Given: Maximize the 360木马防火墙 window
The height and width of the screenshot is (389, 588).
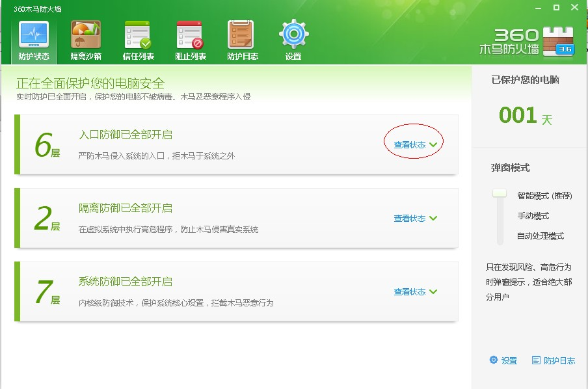Looking at the screenshot, I should (x=557, y=8).
